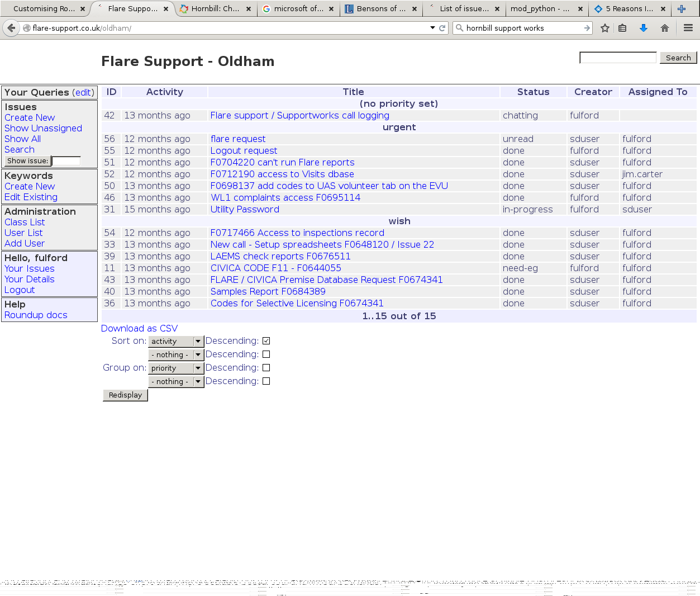Enable Descending for the priority grouping
Screen dimensions: 700x596
(266, 368)
